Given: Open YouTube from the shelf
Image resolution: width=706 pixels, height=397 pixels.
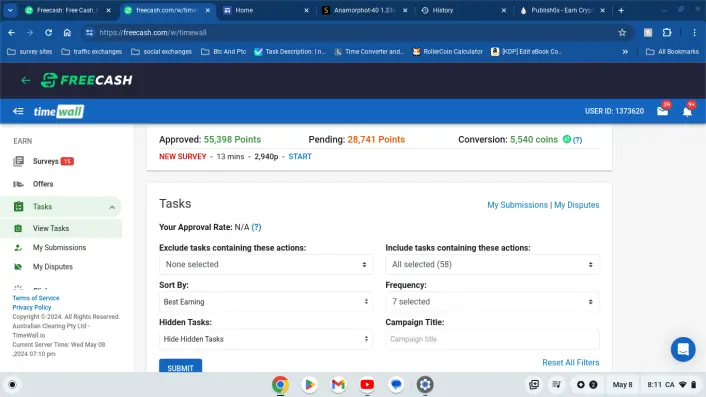Looking at the screenshot, I should 367,384.
